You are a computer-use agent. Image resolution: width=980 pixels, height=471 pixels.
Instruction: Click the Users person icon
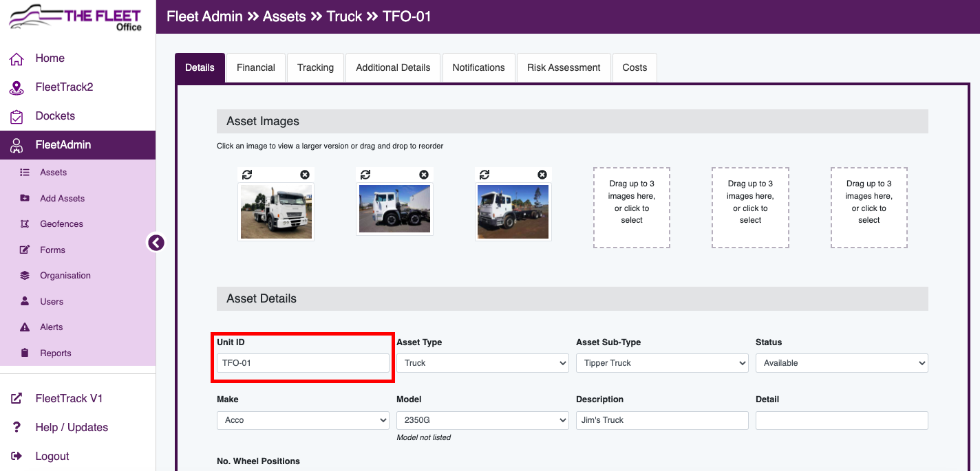click(x=25, y=301)
